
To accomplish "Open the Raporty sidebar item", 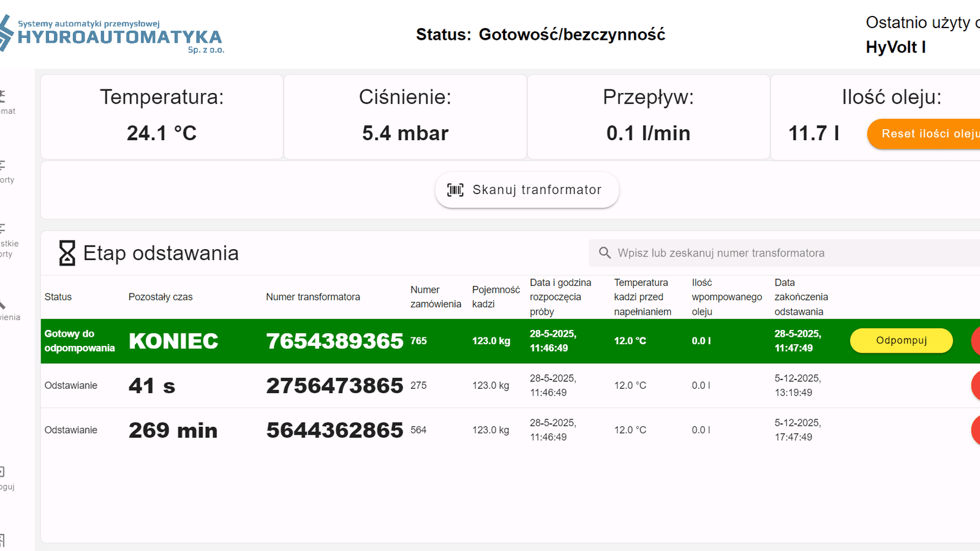I will [x=5, y=171].
